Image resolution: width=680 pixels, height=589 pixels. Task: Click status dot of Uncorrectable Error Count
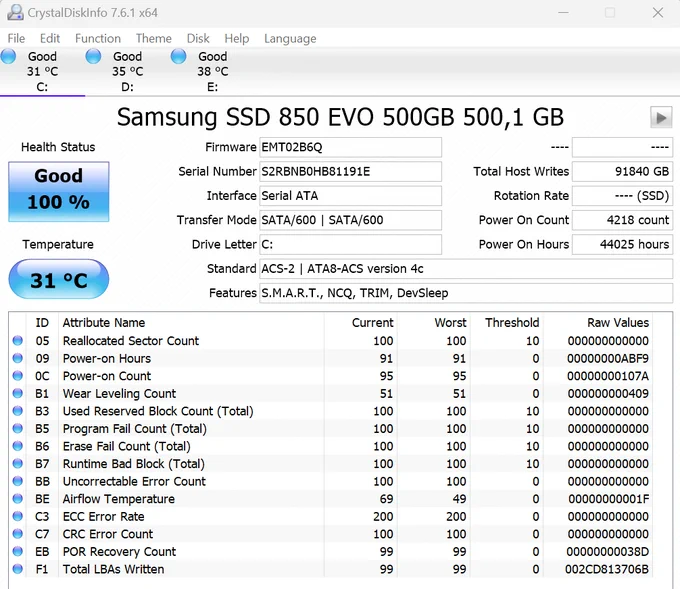coord(18,481)
